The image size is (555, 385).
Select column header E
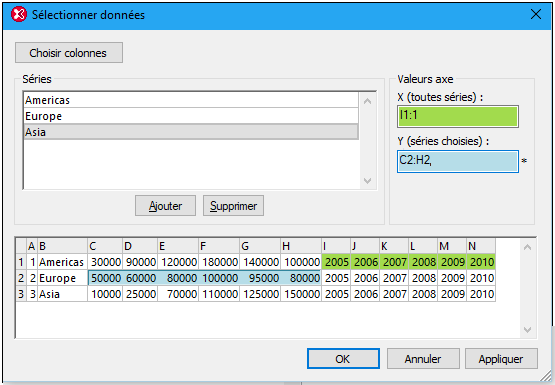(x=178, y=246)
